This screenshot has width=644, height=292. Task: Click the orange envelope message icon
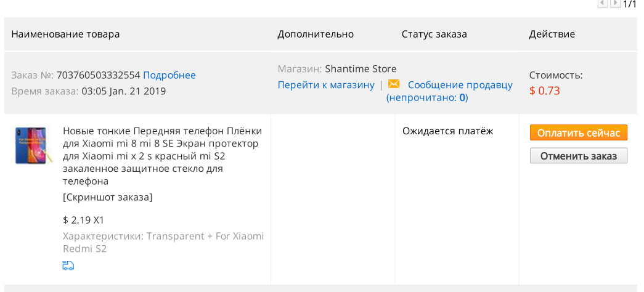click(393, 84)
